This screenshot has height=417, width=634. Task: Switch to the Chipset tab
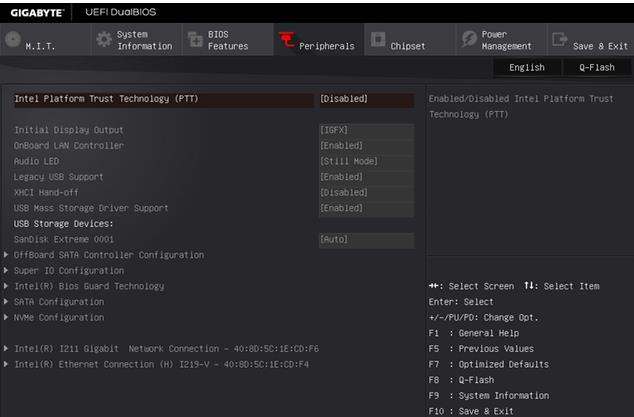tap(407, 46)
